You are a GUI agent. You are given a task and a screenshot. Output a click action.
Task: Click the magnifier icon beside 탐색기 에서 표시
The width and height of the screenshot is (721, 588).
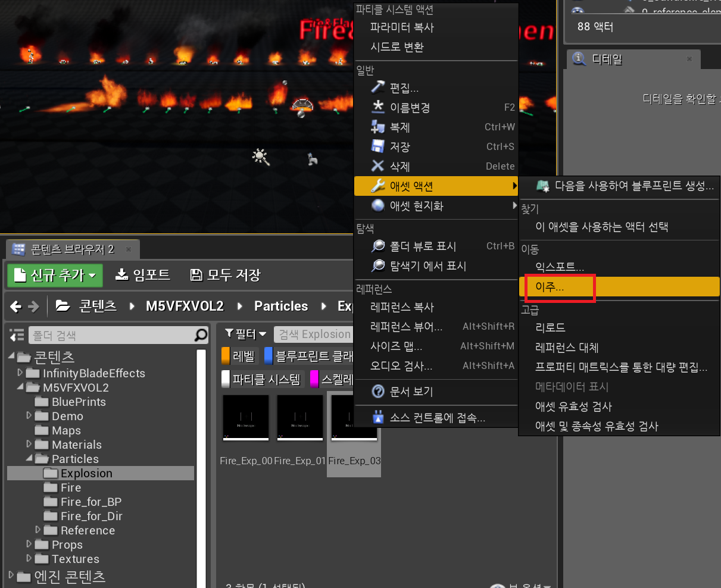pyautogui.click(x=377, y=265)
